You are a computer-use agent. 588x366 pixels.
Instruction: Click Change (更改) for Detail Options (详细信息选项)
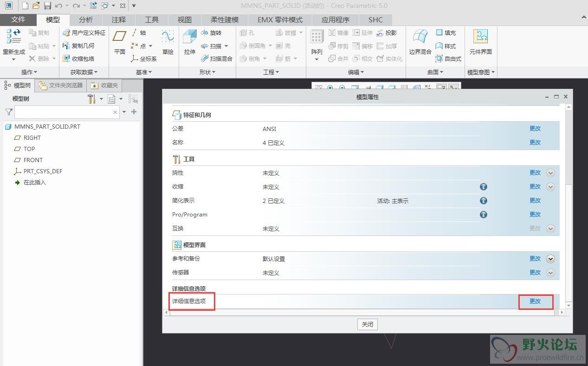click(535, 301)
